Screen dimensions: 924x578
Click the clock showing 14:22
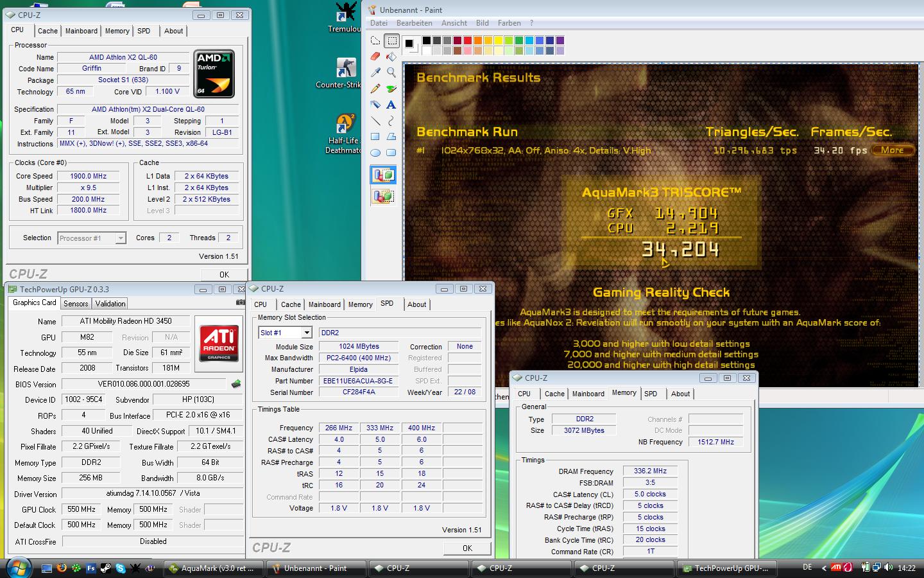(906, 568)
